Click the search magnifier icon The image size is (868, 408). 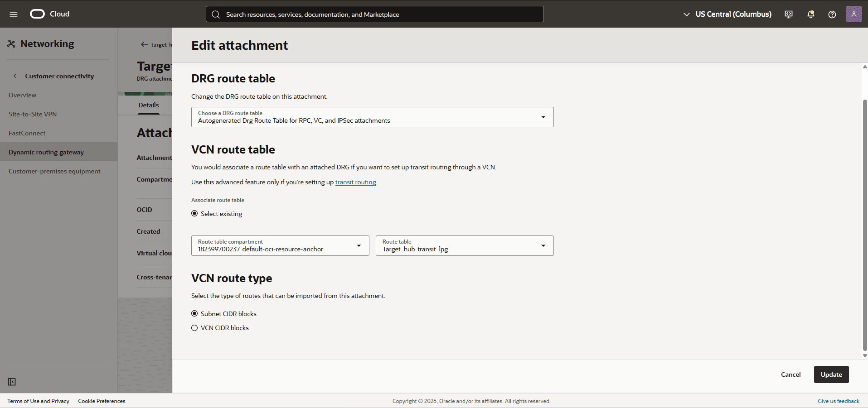216,14
